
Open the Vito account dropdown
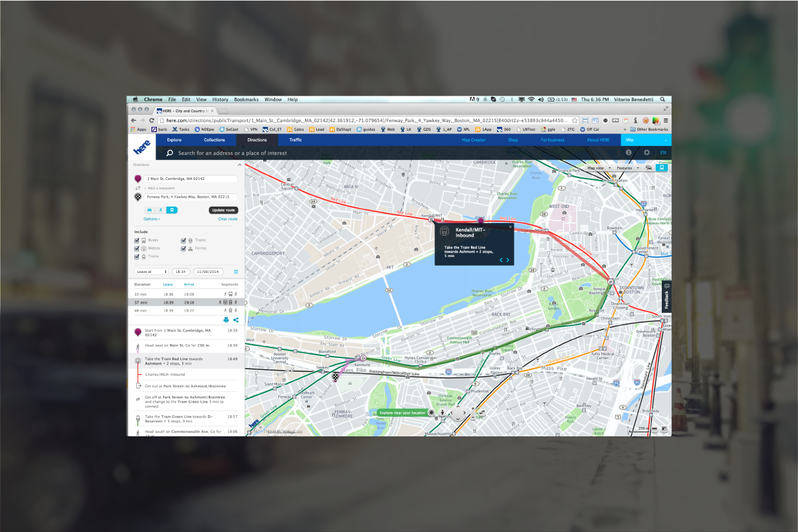click(646, 140)
